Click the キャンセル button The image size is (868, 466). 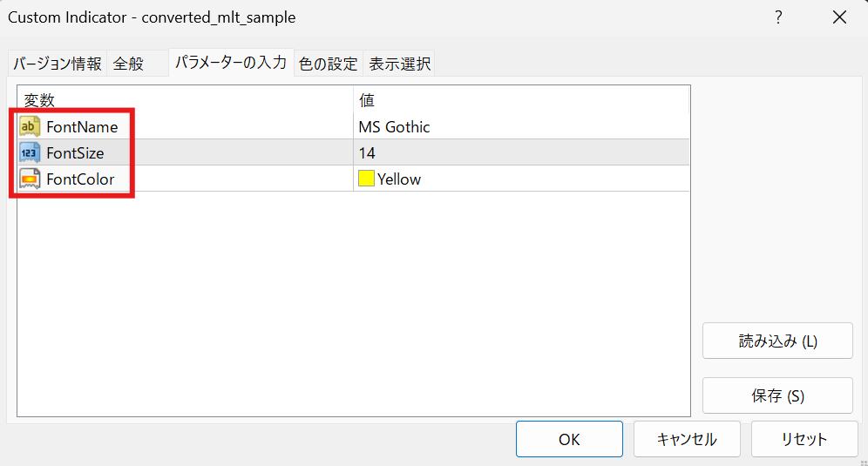(x=687, y=440)
